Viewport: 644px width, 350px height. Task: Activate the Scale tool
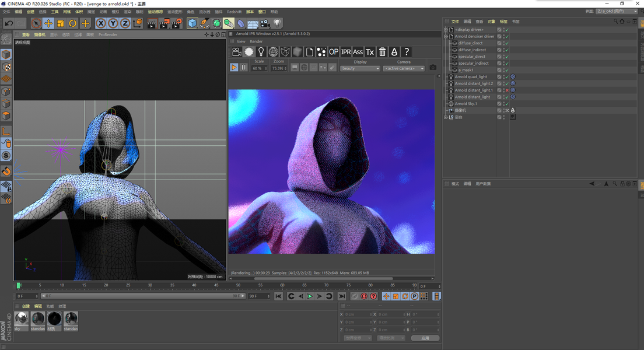point(61,23)
